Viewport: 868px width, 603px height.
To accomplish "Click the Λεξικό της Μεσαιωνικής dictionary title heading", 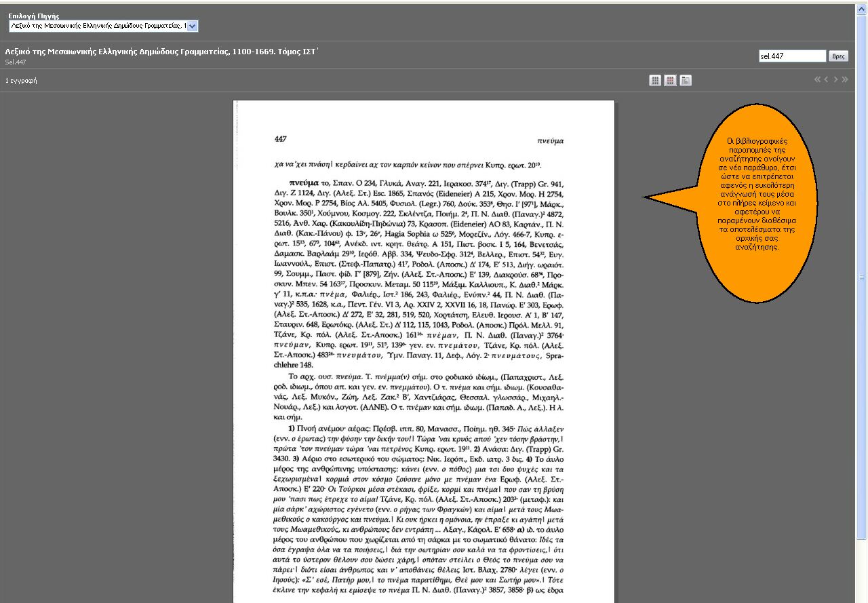I will 161,52.
